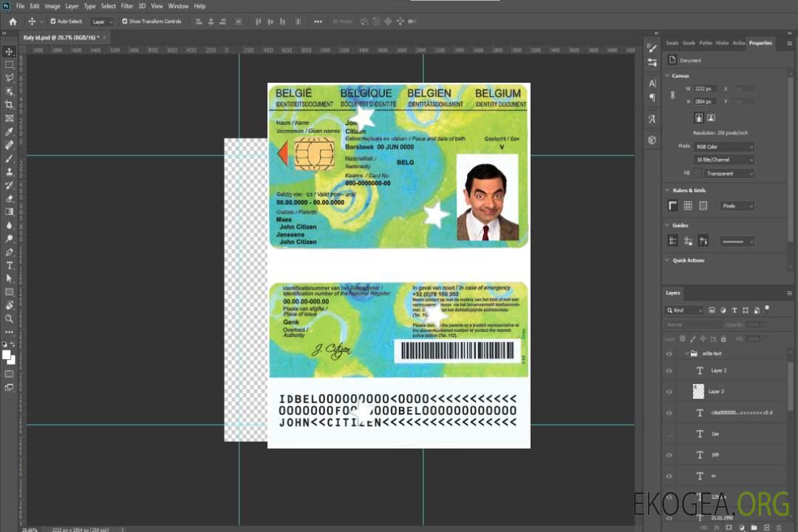
Task: Select the Gradient tool
Action: coord(9,212)
